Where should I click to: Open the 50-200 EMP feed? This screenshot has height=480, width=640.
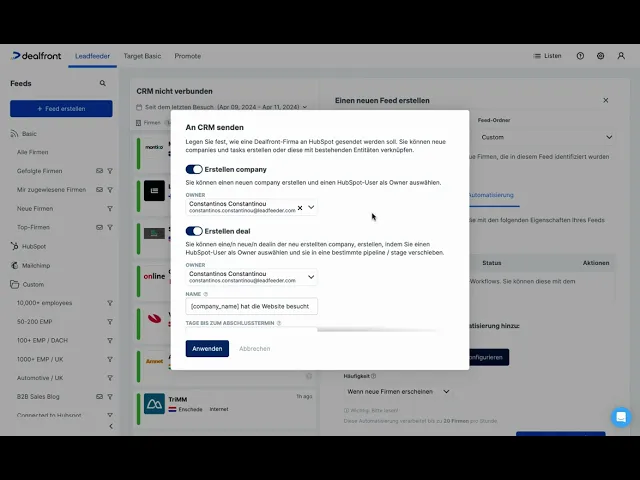[x=35, y=322]
